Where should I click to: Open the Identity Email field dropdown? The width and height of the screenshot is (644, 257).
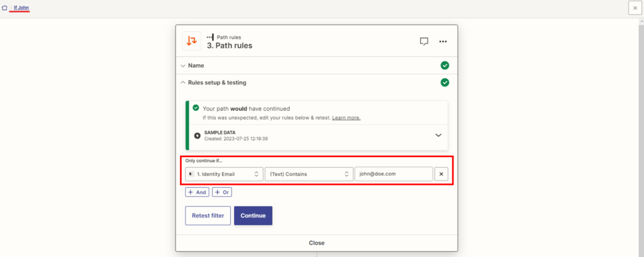point(224,174)
